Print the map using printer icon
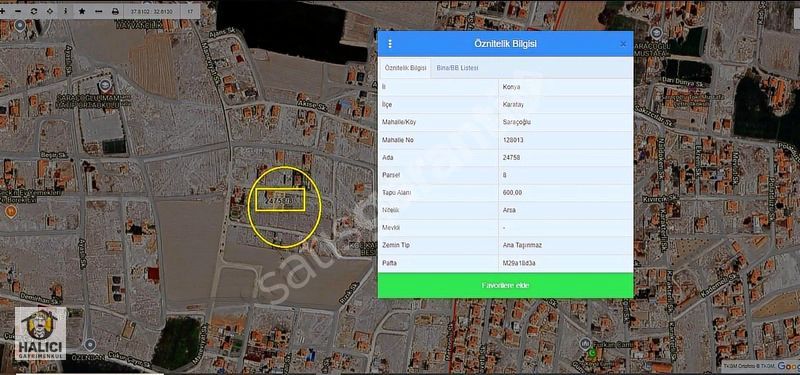This screenshot has width=800, height=375. [115, 11]
